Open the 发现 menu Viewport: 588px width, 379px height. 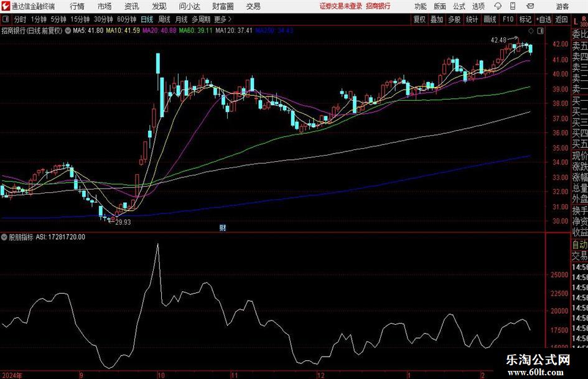[159, 6]
